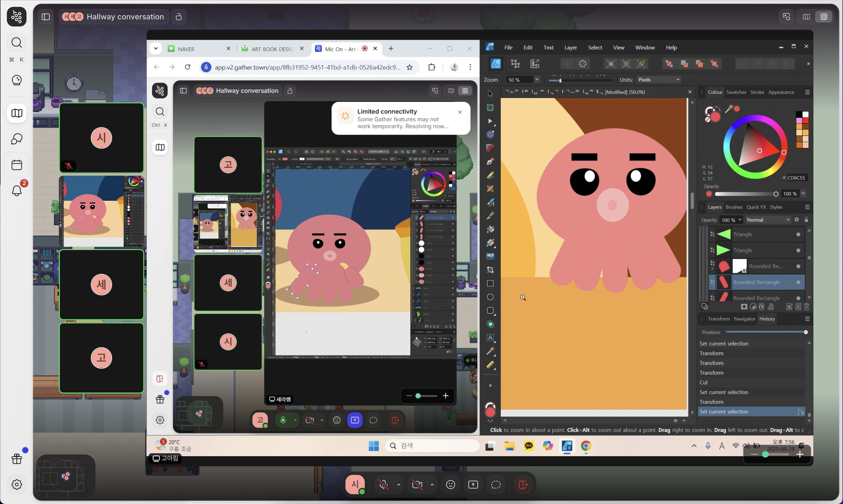This screenshot has width=843, height=504.
Task: Switch to the Swatches panel tab
Action: (736, 92)
